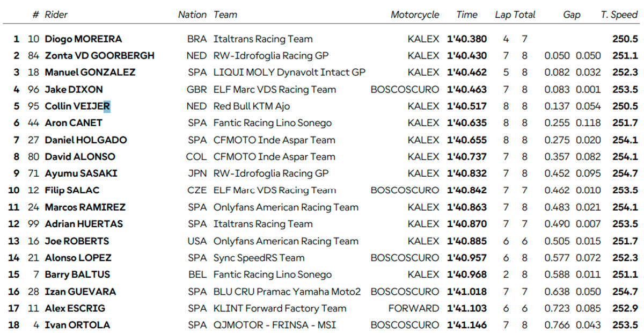The height and width of the screenshot is (333, 644).
Task: Click Zonta VD GOORBERGH's name
Action: tap(99, 55)
